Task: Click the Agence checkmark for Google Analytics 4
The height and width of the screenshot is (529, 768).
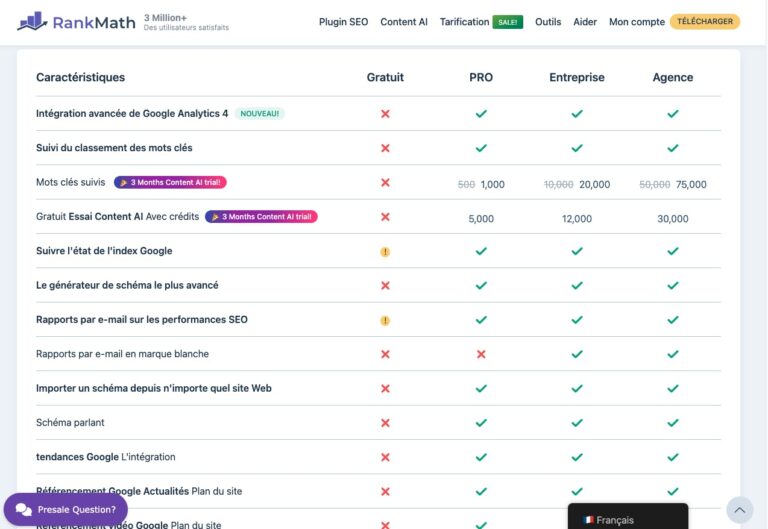Action: [673, 114]
